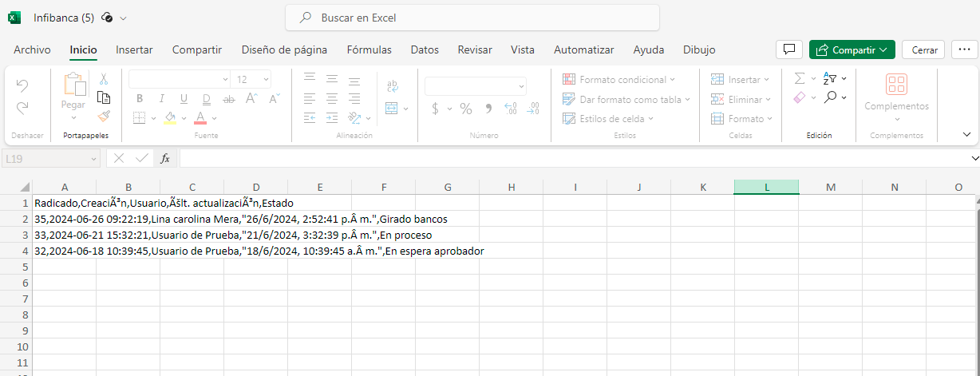Apply currency dollar format
This screenshot has width=980, height=376.
(435, 109)
